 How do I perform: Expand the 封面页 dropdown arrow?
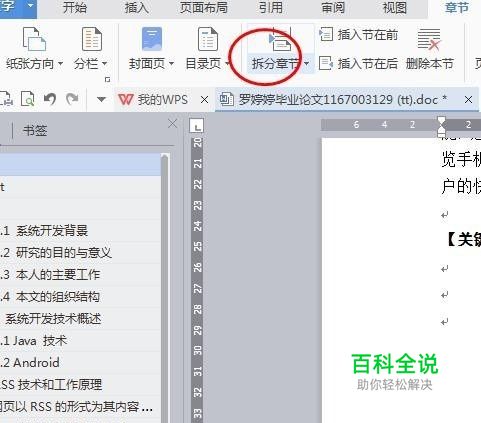[x=171, y=63]
